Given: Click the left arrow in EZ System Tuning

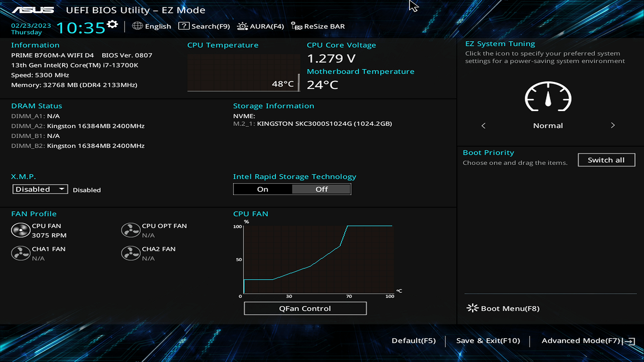Looking at the screenshot, I should (x=483, y=126).
